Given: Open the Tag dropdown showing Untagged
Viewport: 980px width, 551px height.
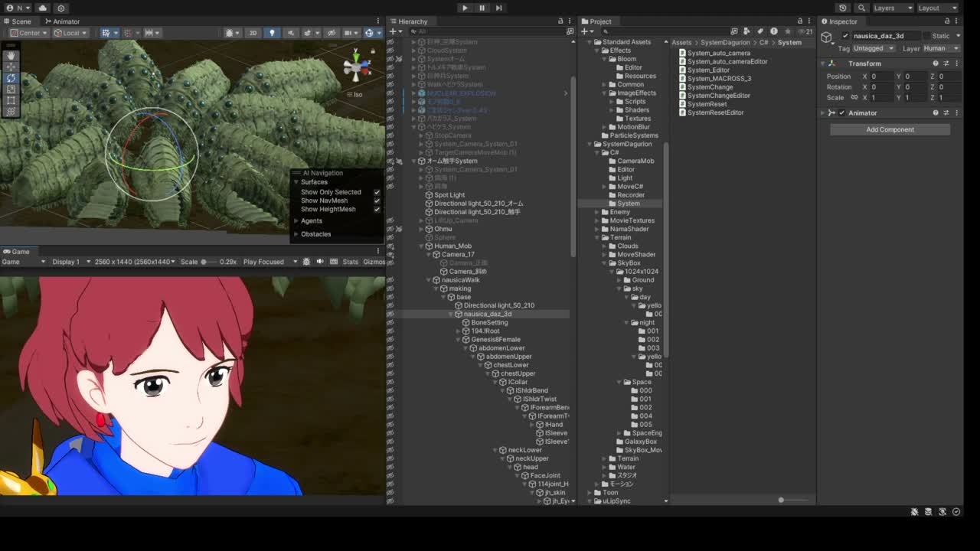Looking at the screenshot, I should tap(873, 48).
